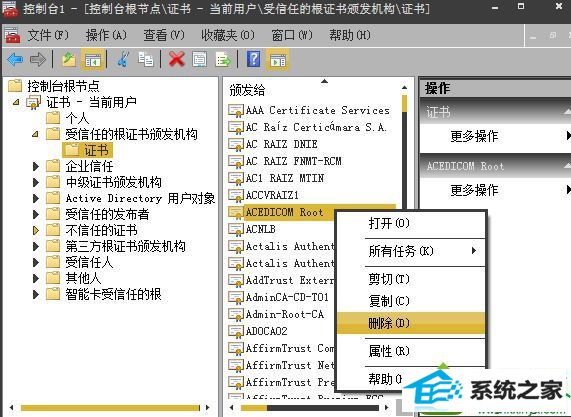Collapse the 受信任的根证书颁发机构 node
The height and width of the screenshot is (417, 571).
(35, 134)
